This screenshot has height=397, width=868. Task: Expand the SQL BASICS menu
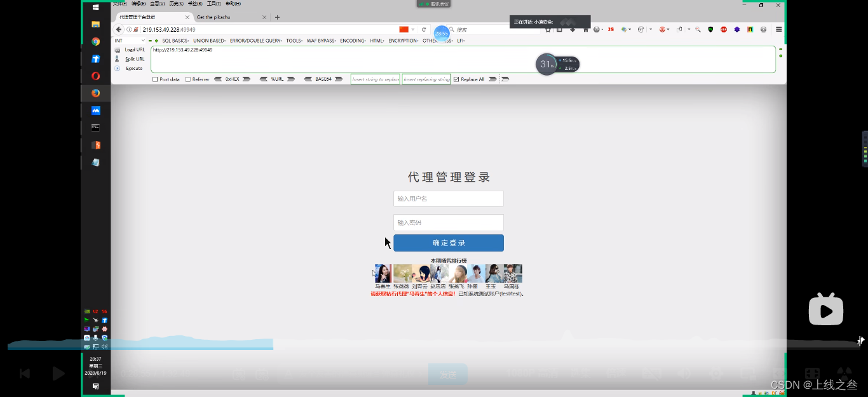click(175, 41)
